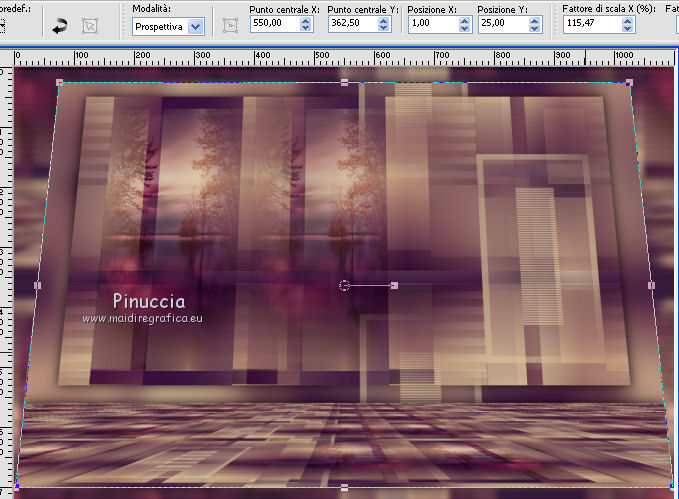Image resolution: width=679 pixels, height=499 pixels.
Task: Click the greyed perspective correction icon
Action: 90,26
